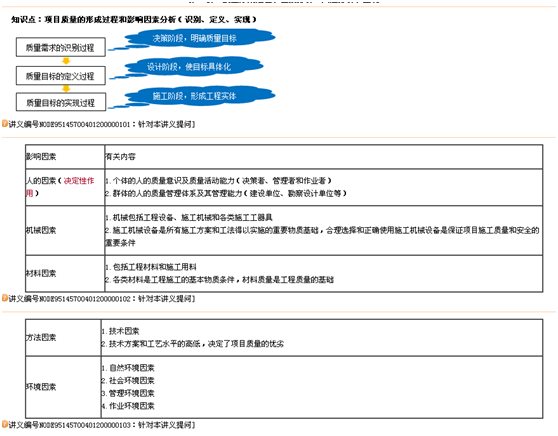Click the line 2. 施工机械设备是所有施工方案和工法得以实施
This screenshot has width=558, height=436.
[x=322, y=230]
